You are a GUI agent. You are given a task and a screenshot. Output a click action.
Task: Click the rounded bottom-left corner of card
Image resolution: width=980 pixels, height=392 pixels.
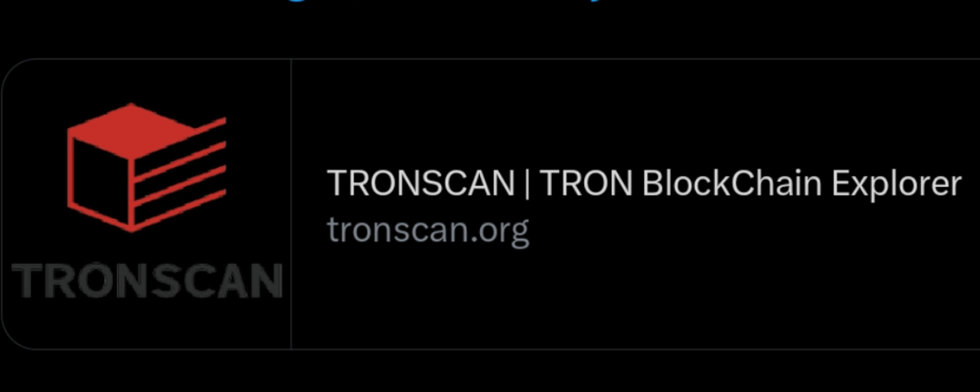(14, 337)
